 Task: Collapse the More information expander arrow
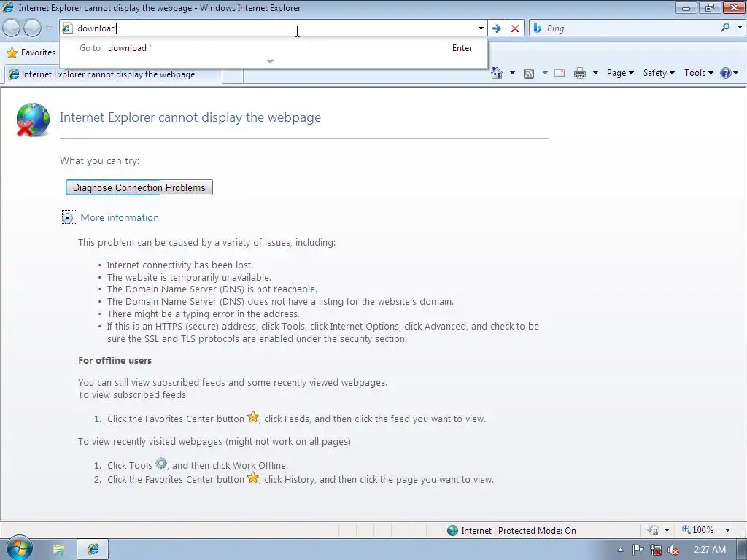pyautogui.click(x=69, y=217)
